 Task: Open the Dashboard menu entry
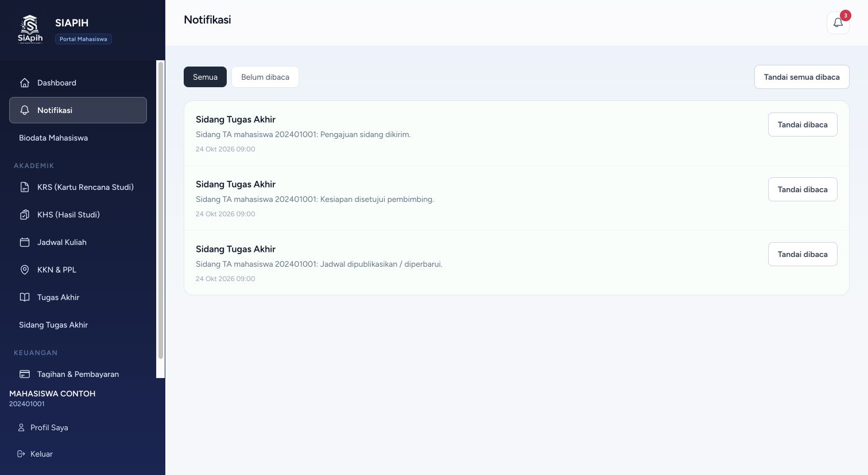coord(78,83)
